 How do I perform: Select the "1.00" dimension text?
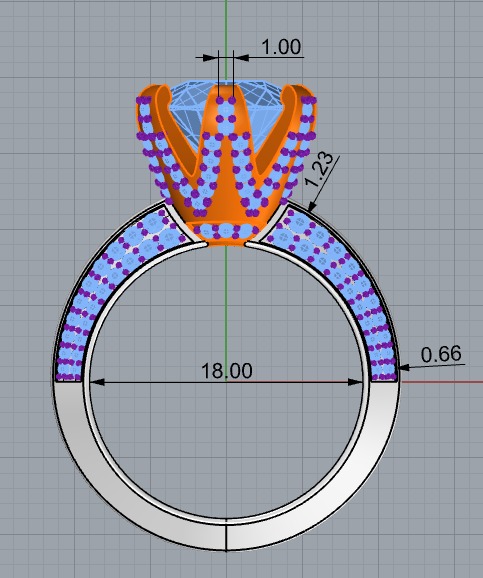coord(281,47)
